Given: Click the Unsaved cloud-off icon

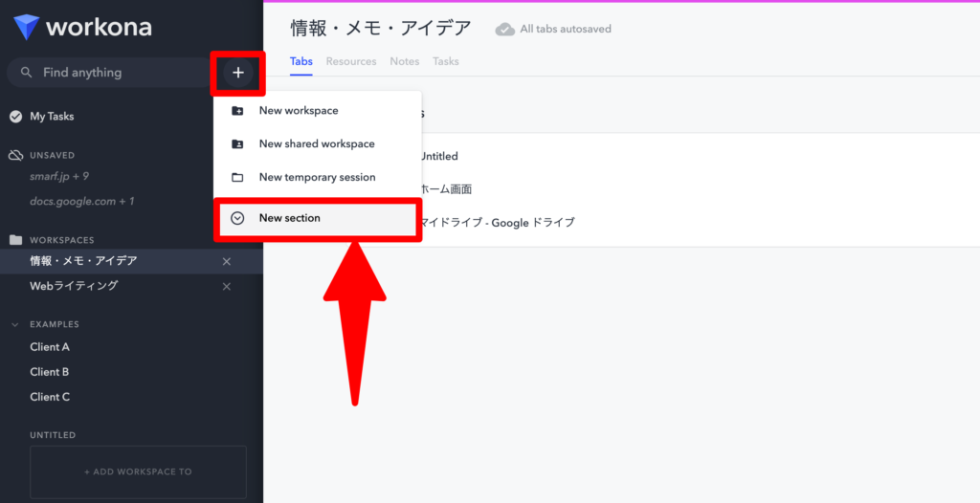Looking at the screenshot, I should pyautogui.click(x=15, y=155).
